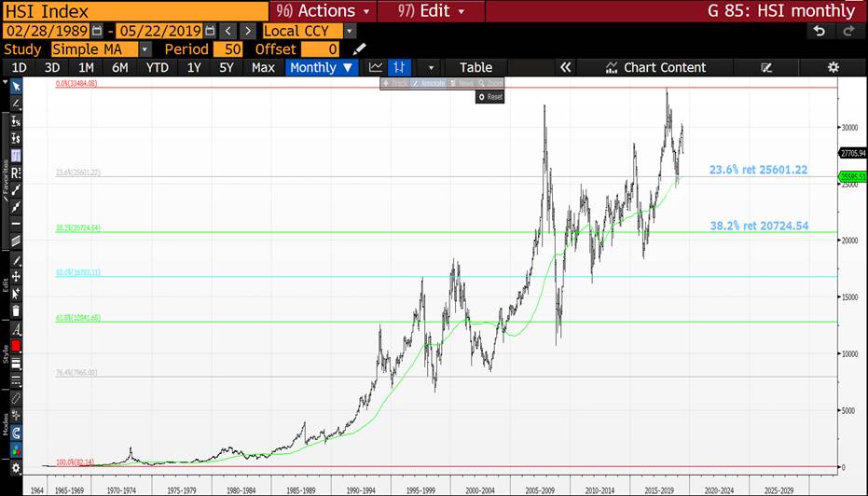Select the dollar change measure tool
Screen dimensions: 868x496
(x=16, y=138)
